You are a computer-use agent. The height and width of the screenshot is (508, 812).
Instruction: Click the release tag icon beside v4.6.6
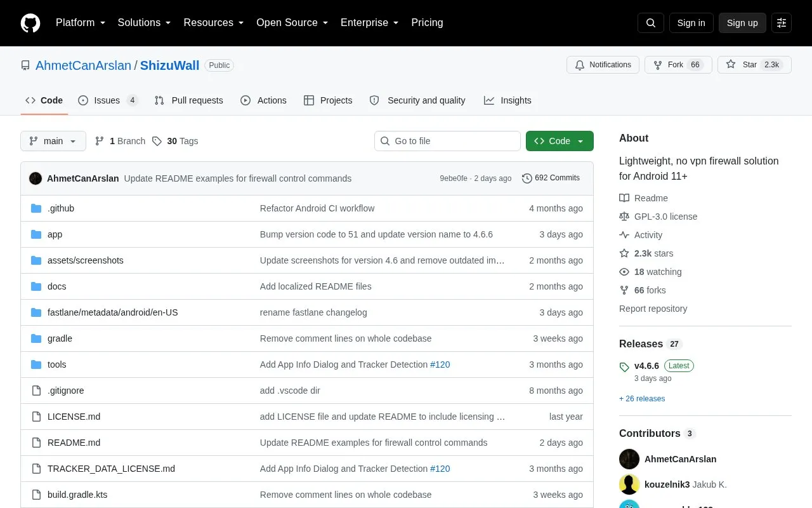point(624,367)
